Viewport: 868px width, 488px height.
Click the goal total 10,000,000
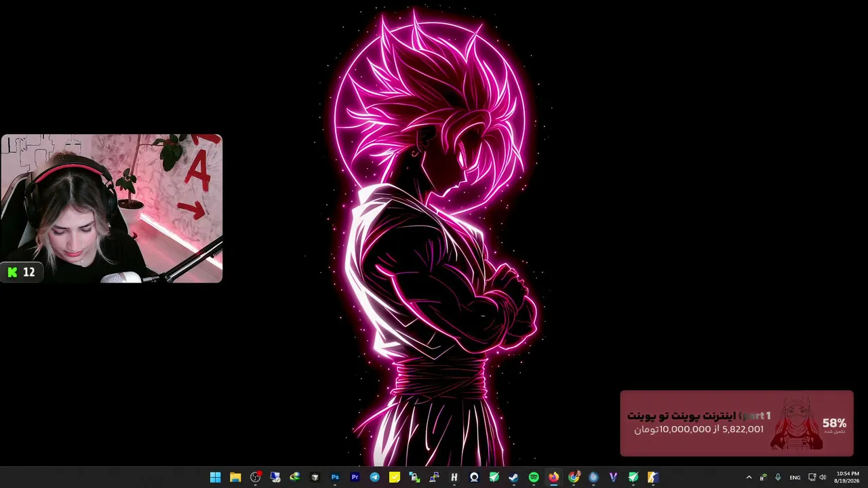[x=685, y=429]
